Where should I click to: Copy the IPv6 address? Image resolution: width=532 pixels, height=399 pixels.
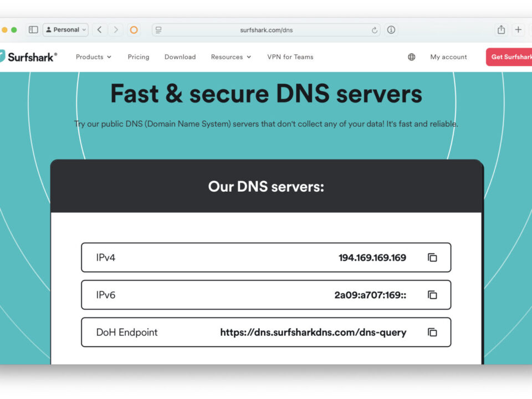[x=432, y=295]
